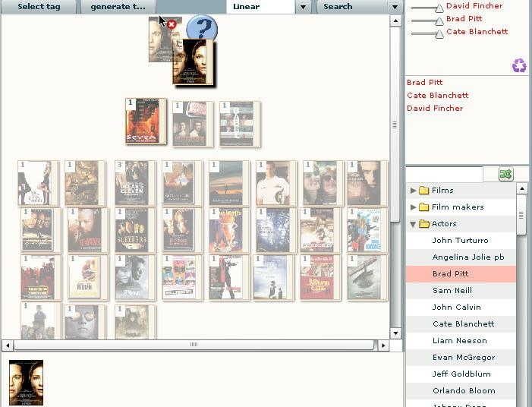532x407 pixels.
Task: Click David Fincher in the red tag list
Action: pyautogui.click(x=435, y=109)
